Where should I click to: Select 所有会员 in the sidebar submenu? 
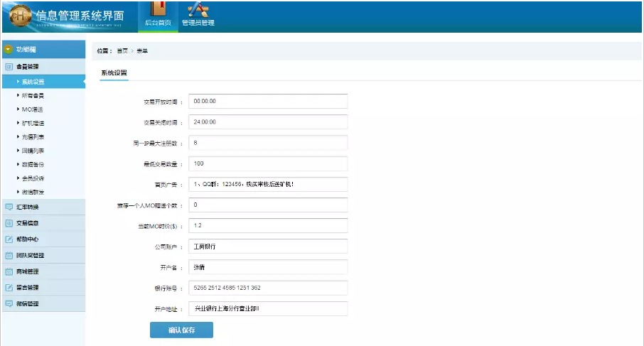click(33, 95)
